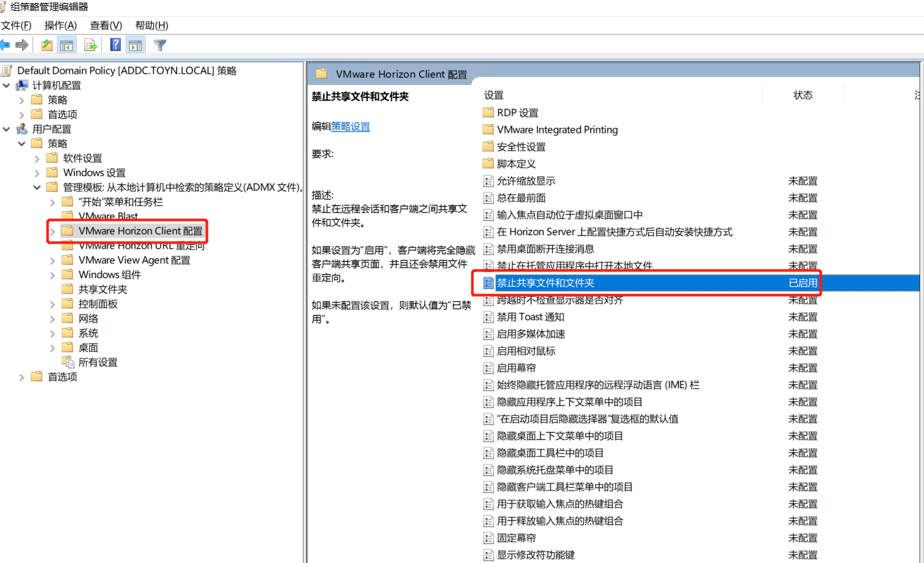Select the 隐藏应用程序上下文菜单中的项目 setting
924x563 pixels.
coord(570,402)
